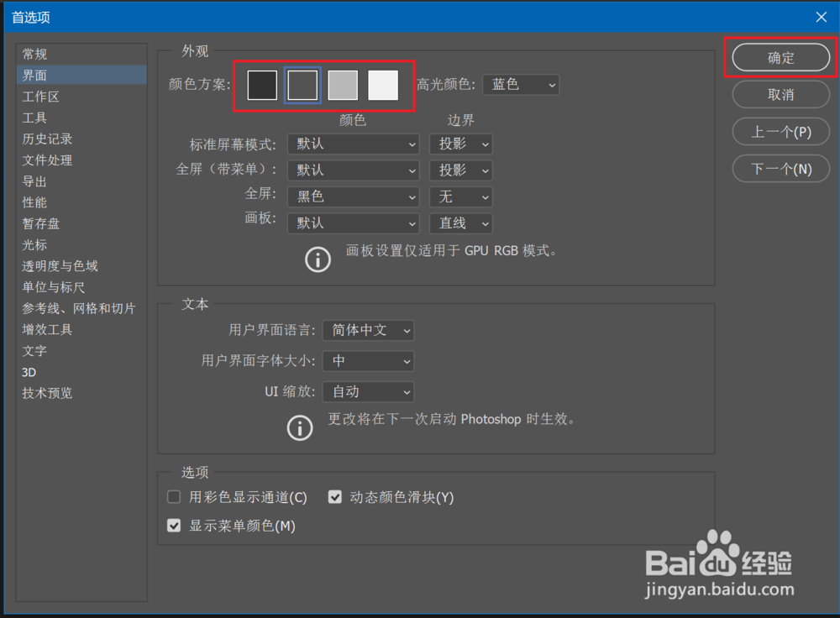Click the 下一个(N) button
This screenshot has width=840, height=618.
tap(780, 169)
